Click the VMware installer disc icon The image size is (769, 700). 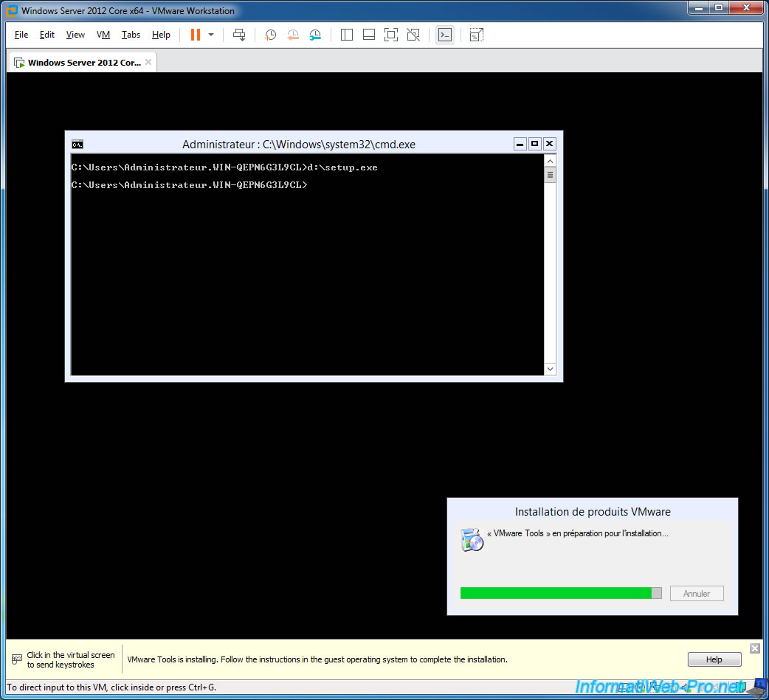[472, 540]
